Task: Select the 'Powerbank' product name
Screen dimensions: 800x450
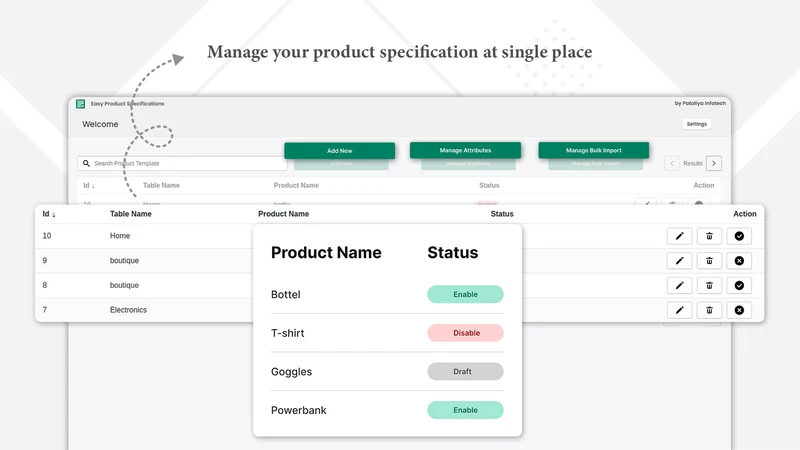Action: click(x=298, y=410)
